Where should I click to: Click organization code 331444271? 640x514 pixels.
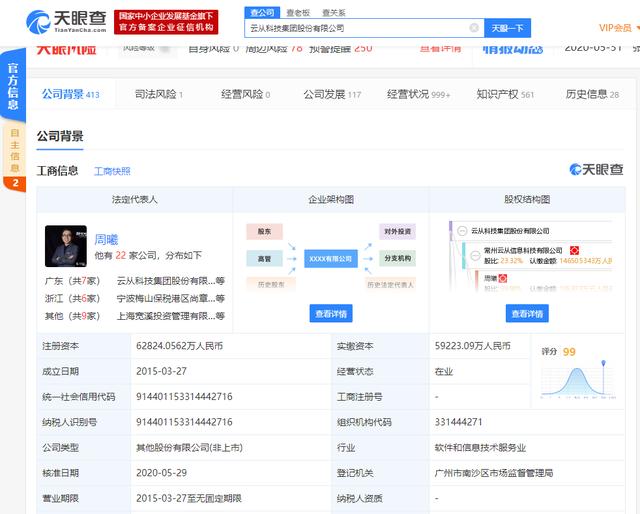coord(458,422)
